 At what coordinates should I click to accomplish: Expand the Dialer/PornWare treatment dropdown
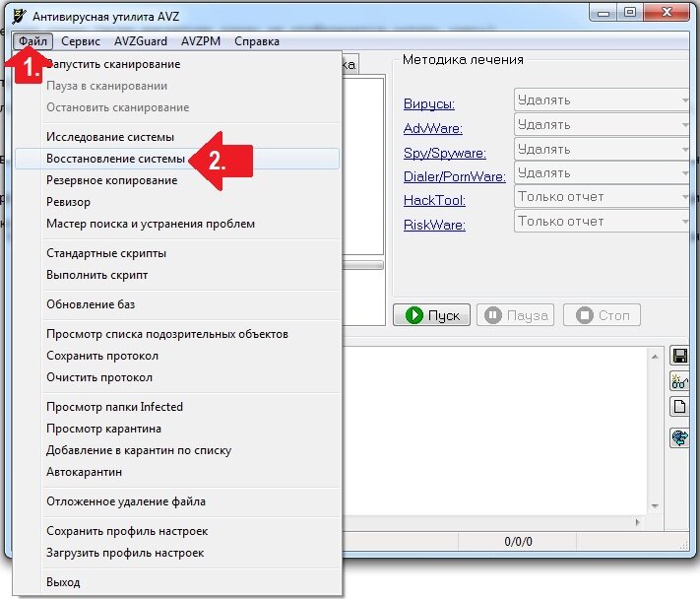coord(603,172)
